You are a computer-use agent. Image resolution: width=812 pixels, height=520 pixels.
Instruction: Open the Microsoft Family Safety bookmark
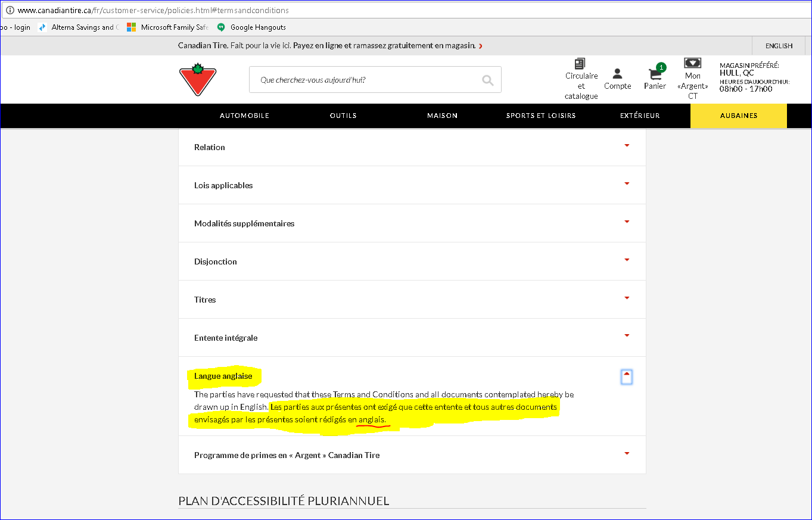click(x=167, y=27)
